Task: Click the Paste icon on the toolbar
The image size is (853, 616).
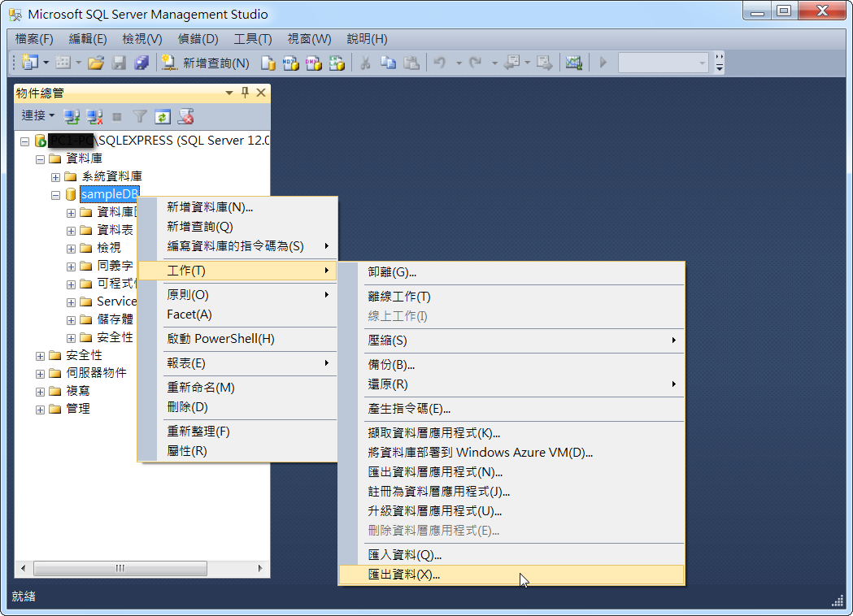Action: [411, 63]
